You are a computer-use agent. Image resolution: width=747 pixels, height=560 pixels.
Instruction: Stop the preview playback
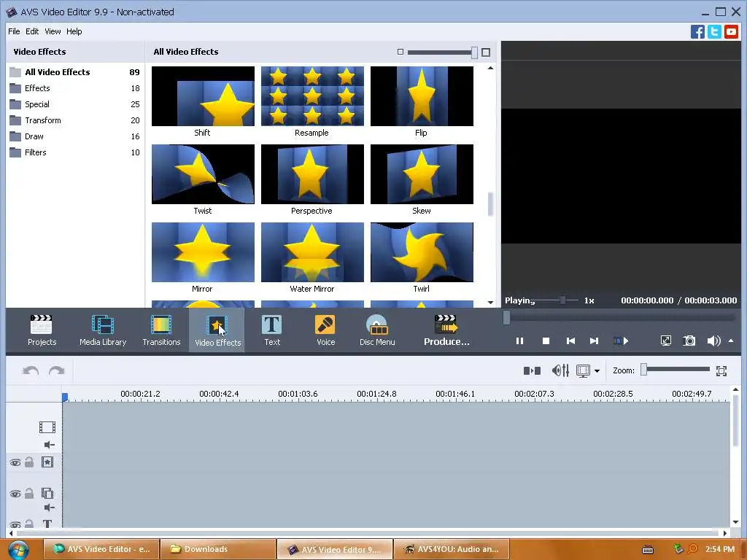(546, 341)
